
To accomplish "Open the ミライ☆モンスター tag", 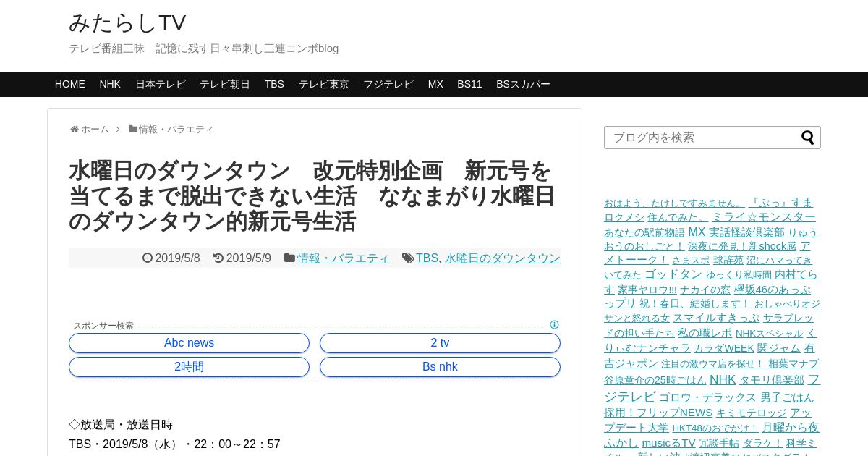I will (763, 216).
